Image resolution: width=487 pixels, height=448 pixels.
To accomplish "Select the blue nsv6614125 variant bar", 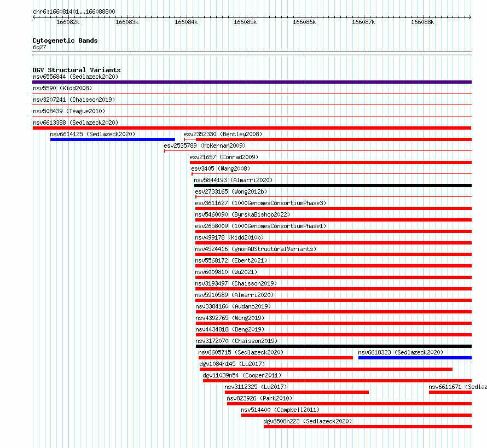I will 113,139.
